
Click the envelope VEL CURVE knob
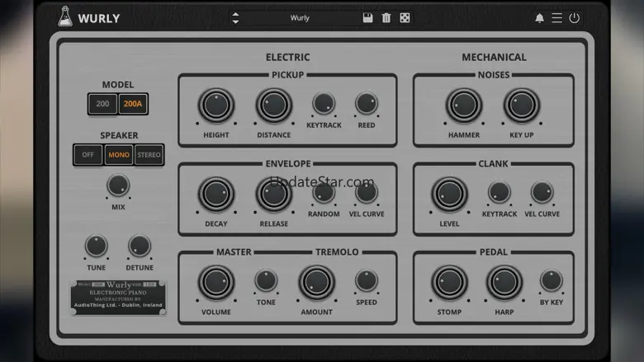(367, 192)
